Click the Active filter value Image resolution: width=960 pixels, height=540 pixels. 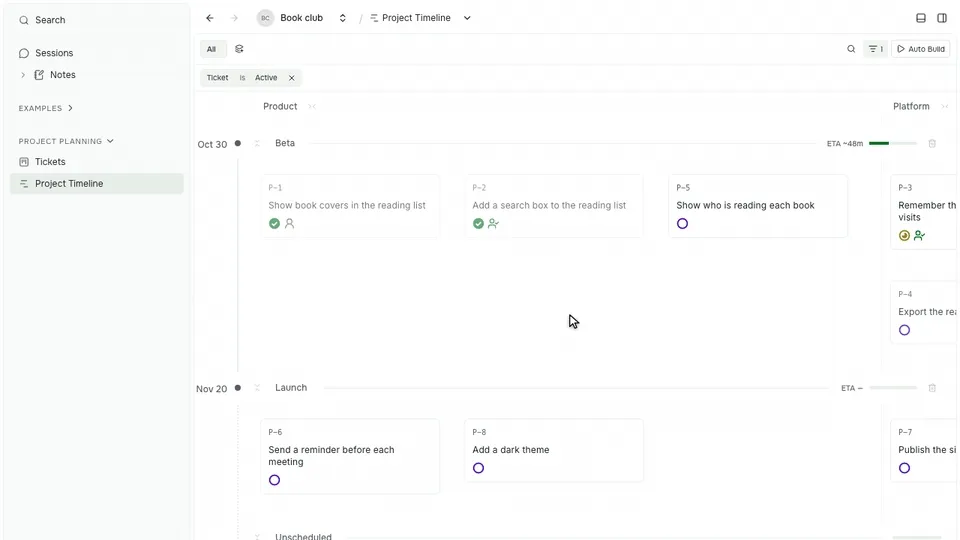[x=266, y=78]
